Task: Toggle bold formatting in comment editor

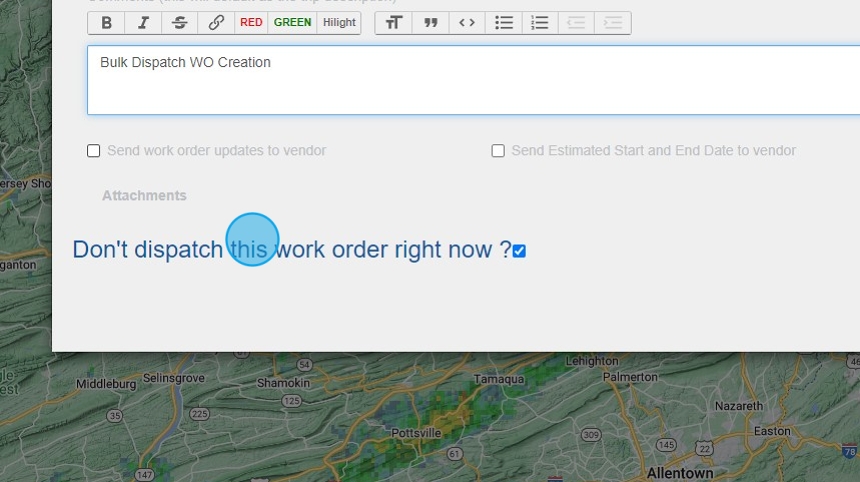Action: click(106, 22)
